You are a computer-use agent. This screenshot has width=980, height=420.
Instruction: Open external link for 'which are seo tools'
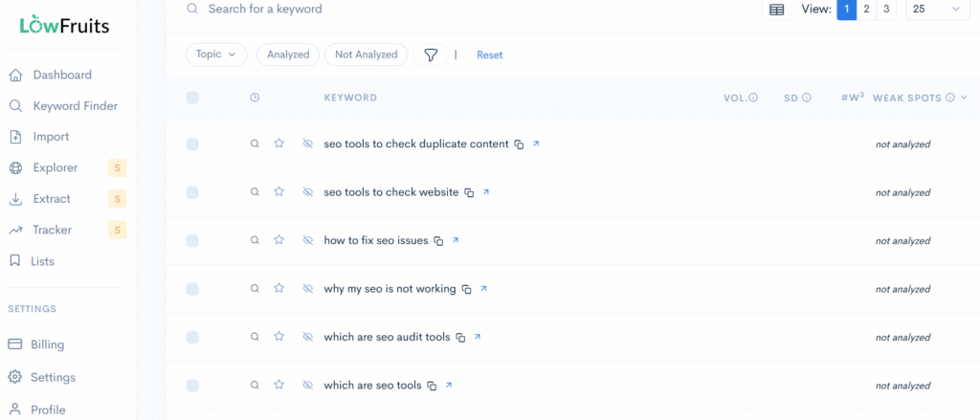[448, 386]
